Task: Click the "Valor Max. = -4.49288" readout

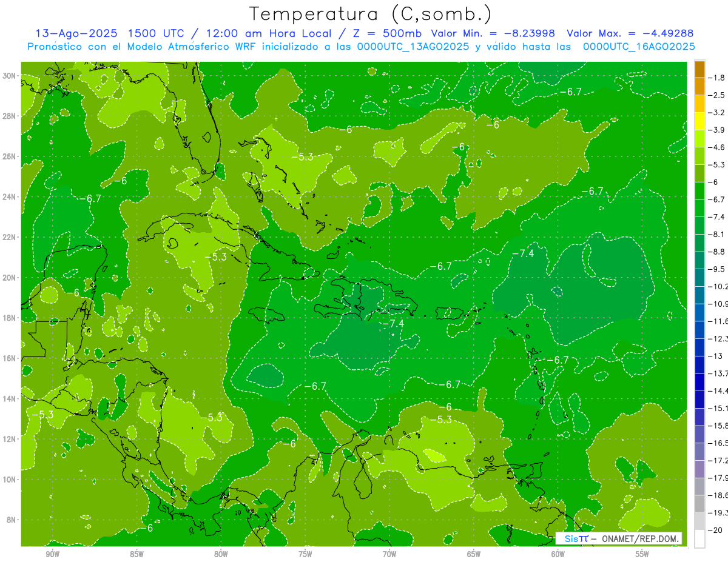Action: pos(629,33)
